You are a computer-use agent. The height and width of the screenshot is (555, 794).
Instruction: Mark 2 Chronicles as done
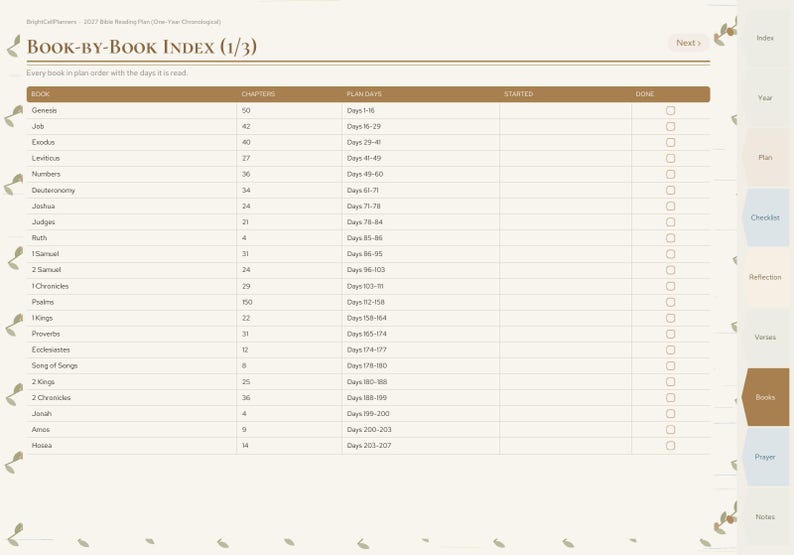[670, 398]
